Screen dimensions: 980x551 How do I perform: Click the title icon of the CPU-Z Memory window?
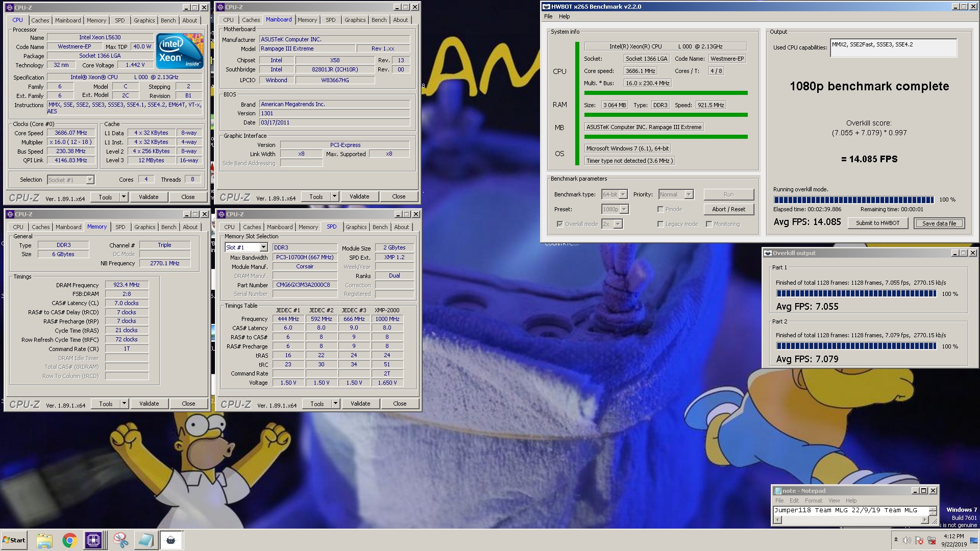tap(10, 214)
